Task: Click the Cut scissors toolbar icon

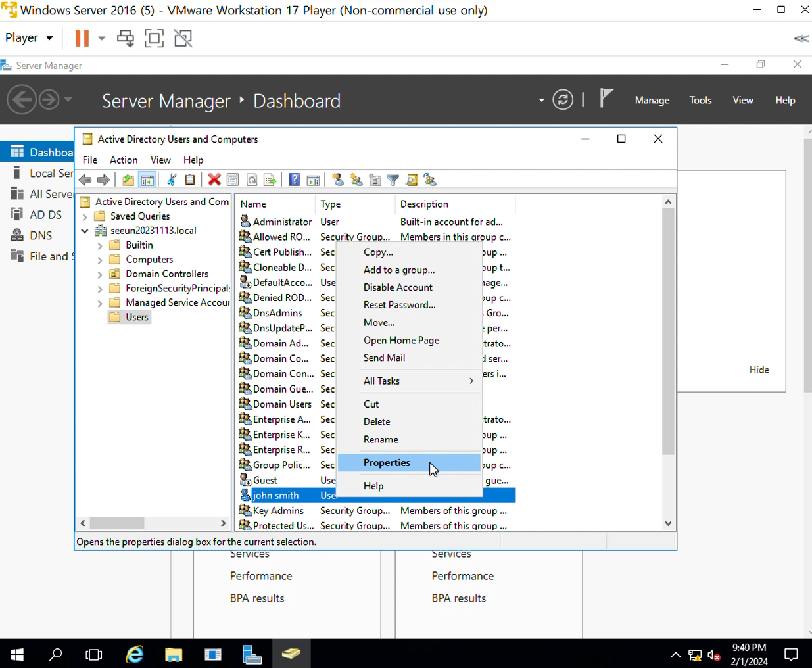Action: pos(172,179)
